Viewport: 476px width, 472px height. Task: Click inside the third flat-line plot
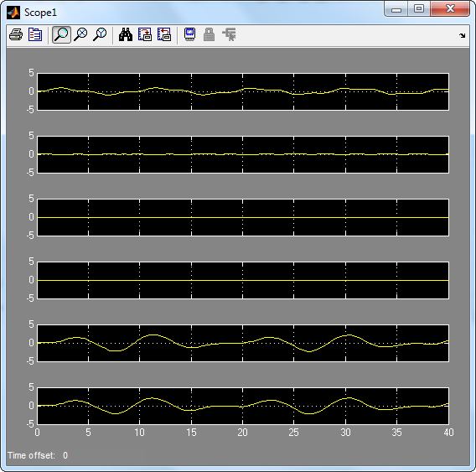point(243,217)
